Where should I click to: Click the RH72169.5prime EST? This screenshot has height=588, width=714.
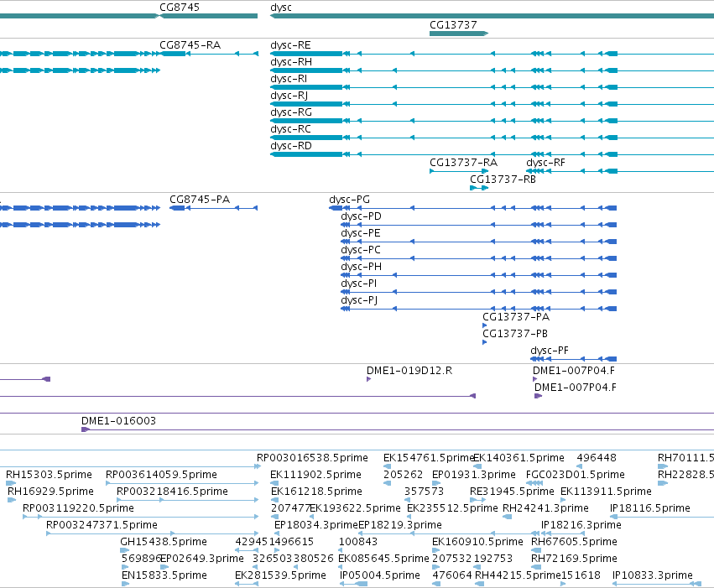point(574,559)
